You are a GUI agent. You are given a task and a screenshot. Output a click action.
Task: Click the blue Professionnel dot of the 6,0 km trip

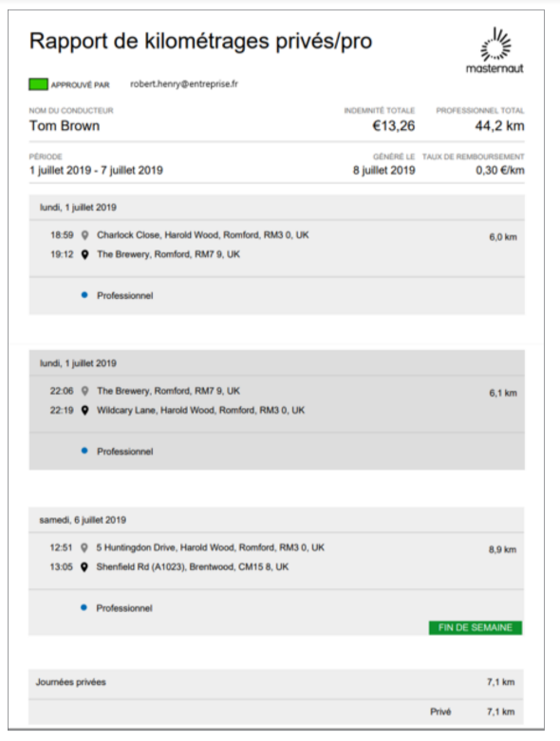click(x=84, y=295)
